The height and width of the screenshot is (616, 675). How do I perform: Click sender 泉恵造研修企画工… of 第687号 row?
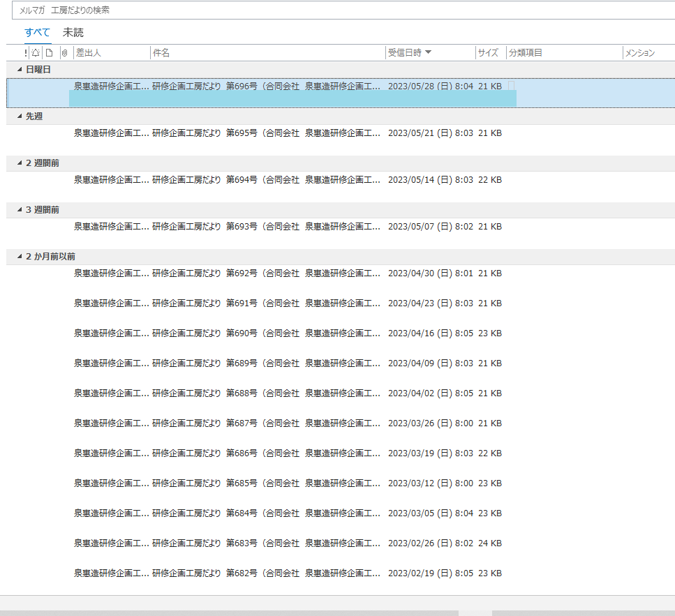(x=112, y=423)
